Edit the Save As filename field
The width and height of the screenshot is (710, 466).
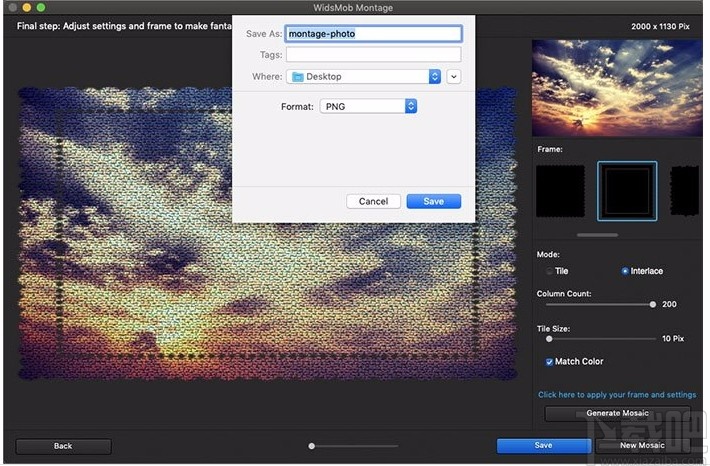point(374,34)
